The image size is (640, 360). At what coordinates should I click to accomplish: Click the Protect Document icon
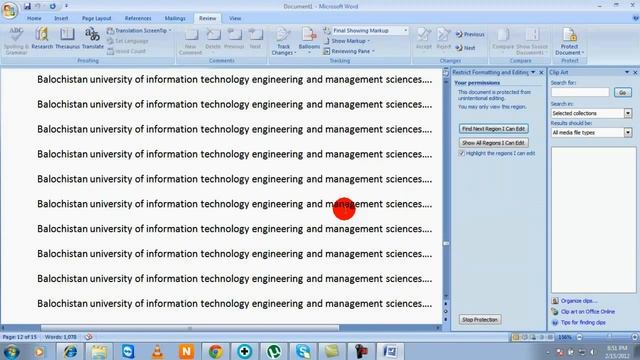pos(569,41)
